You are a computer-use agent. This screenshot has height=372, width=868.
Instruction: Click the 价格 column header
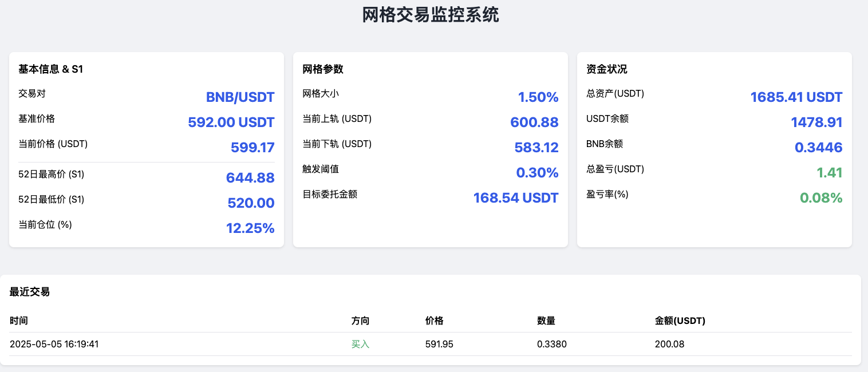tap(435, 320)
